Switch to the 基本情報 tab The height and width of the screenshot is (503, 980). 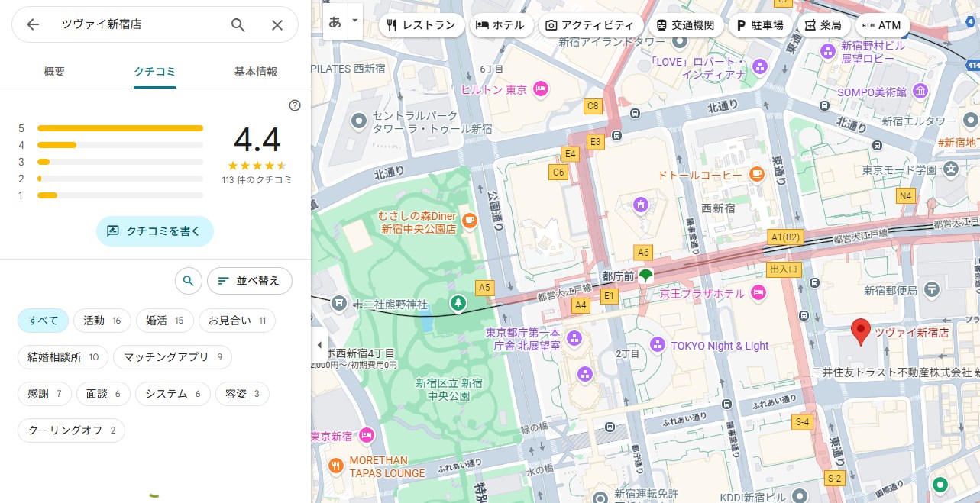255,72
